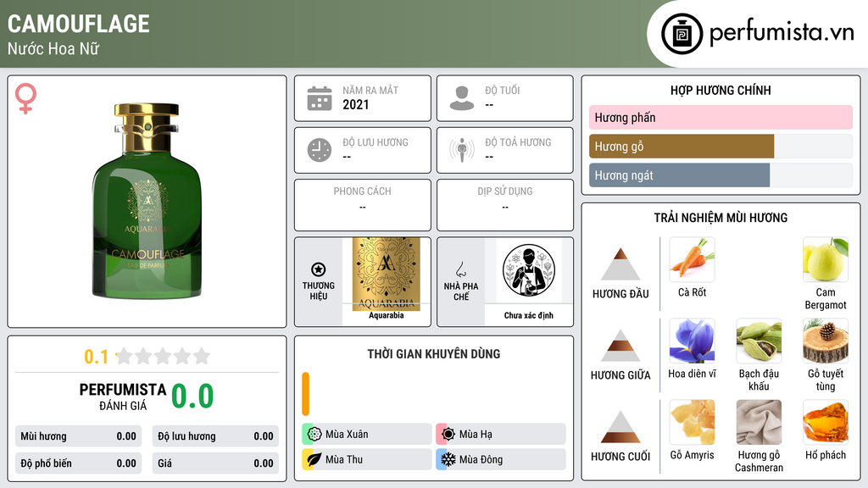Screen dimensions: 868x488
Task: Click the Giá score row
Action: pyautogui.click(x=215, y=463)
